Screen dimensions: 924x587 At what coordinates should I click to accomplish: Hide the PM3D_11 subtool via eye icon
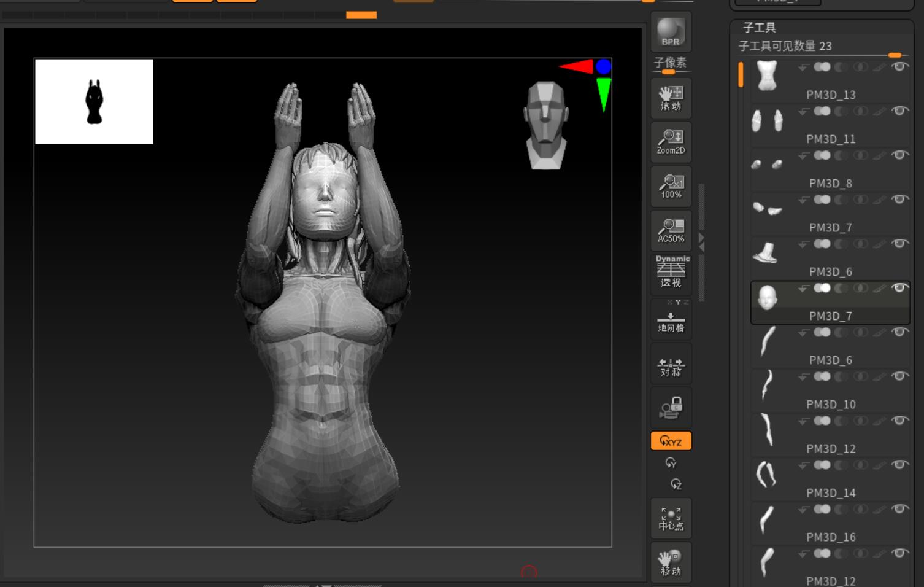pos(899,111)
